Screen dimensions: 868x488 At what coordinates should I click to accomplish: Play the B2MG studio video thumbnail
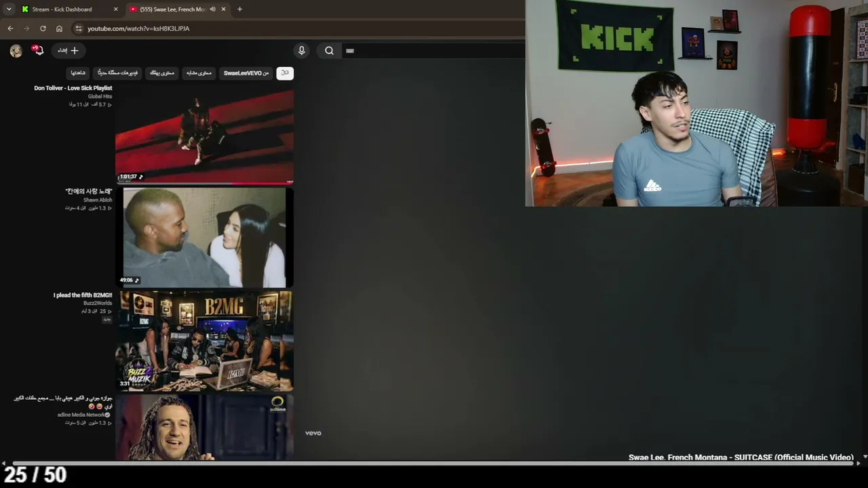[x=204, y=341]
